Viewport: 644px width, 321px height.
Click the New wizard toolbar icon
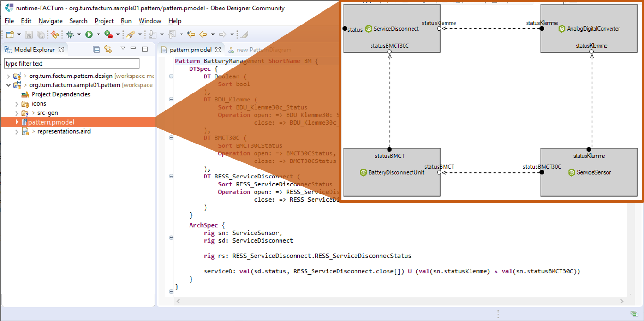9,34
